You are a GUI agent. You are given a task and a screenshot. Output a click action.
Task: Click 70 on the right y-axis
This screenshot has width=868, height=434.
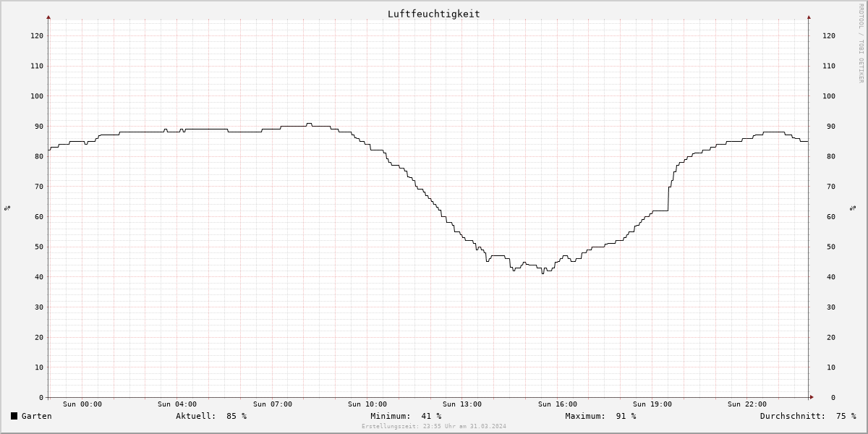click(831, 187)
